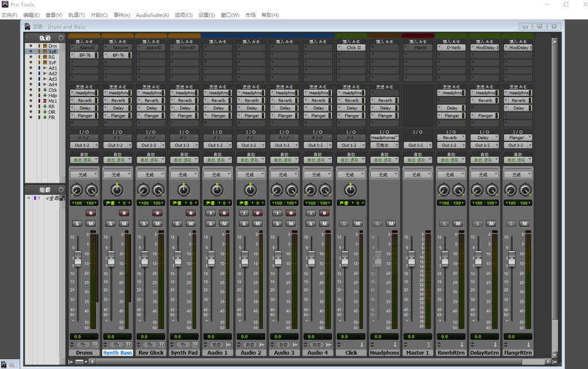Open the 轨道(T) menu
The image size is (588, 369).
pyautogui.click(x=76, y=15)
